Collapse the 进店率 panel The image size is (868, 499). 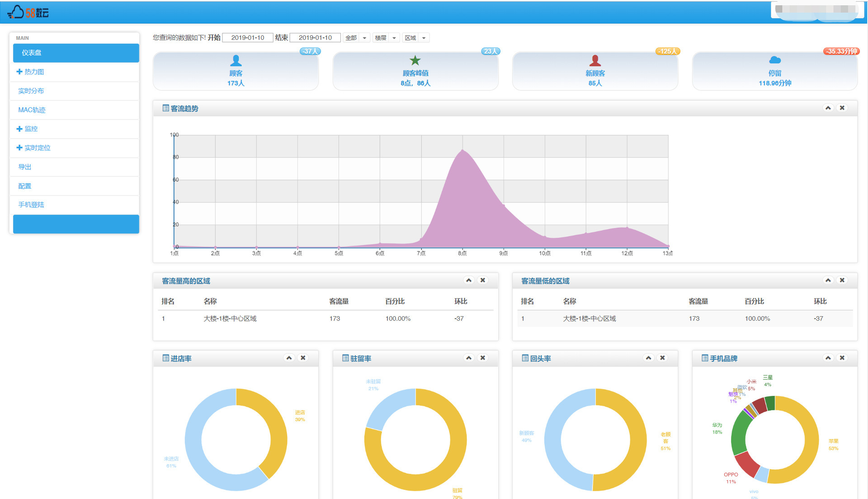(x=289, y=358)
